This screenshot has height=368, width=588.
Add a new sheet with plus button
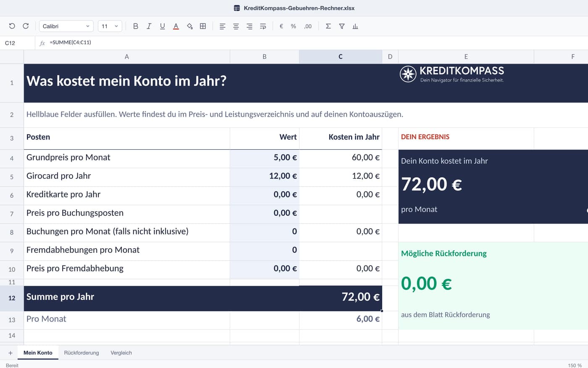coord(10,353)
